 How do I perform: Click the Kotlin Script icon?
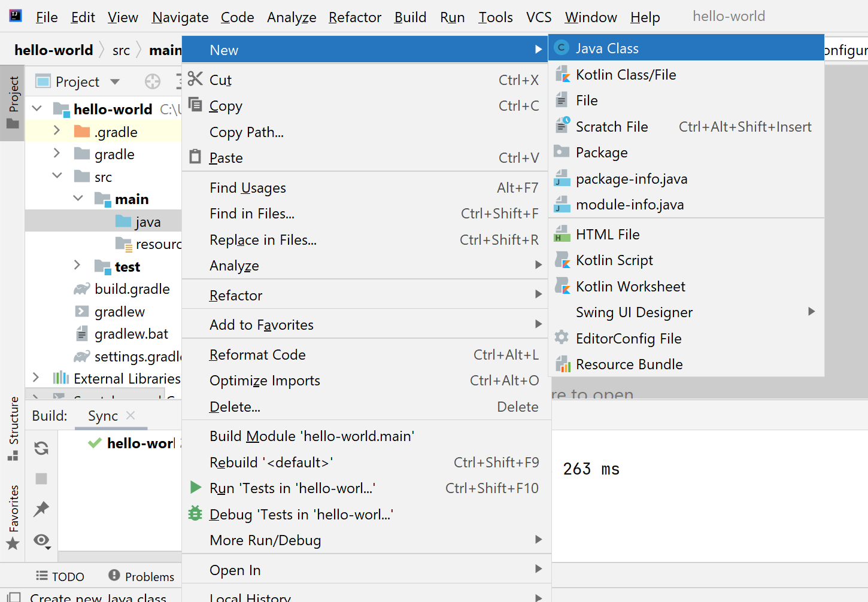point(562,260)
